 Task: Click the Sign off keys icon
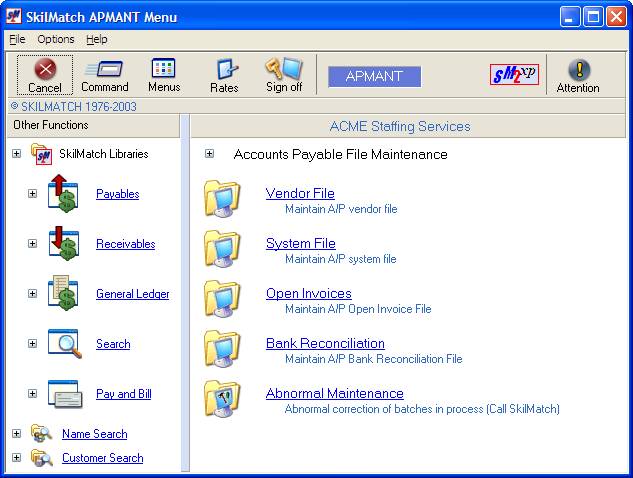pyautogui.click(x=284, y=68)
